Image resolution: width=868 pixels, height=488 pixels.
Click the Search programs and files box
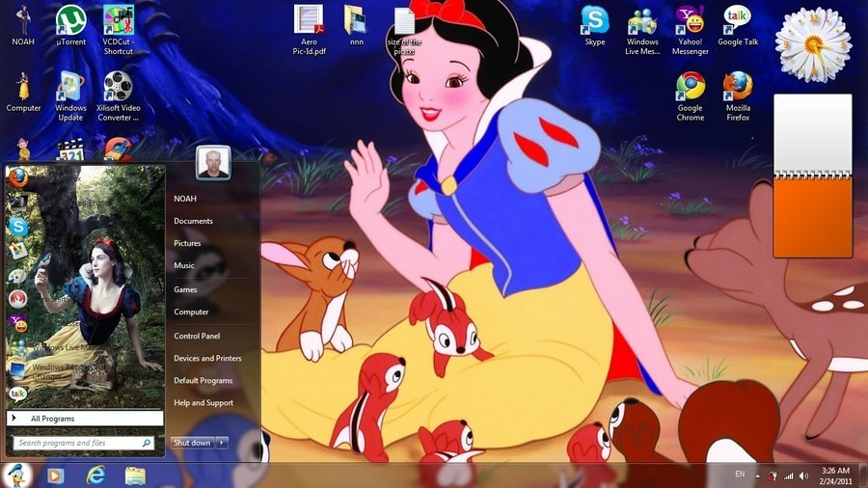pos(77,443)
